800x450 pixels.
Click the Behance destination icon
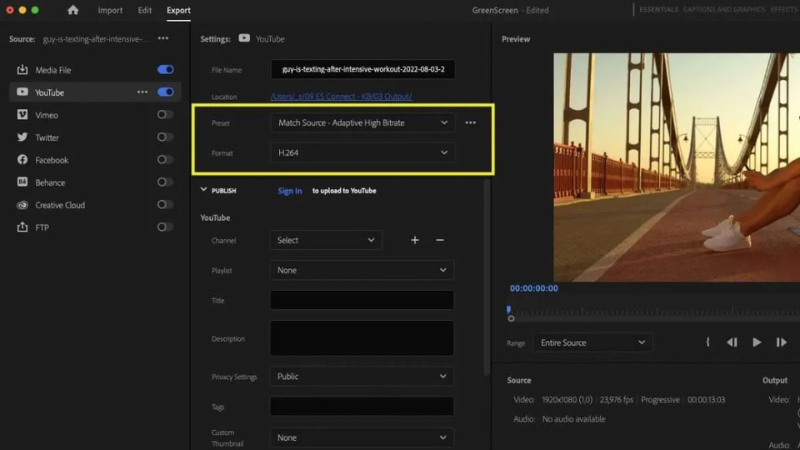tap(22, 183)
